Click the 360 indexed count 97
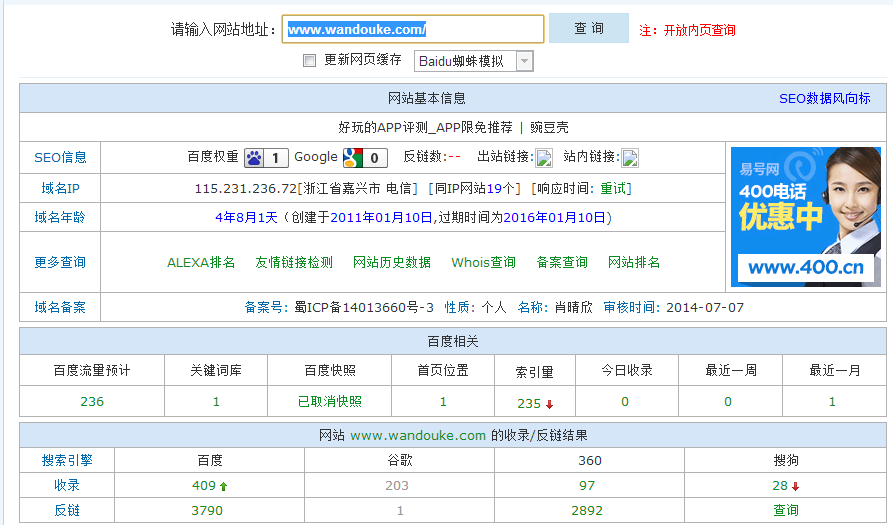The image size is (893, 525). (x=587, y=486)
